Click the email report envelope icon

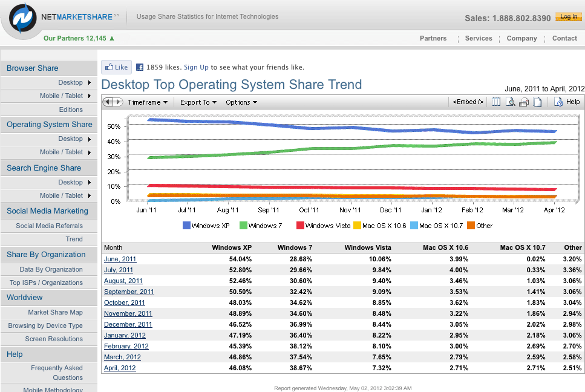[x=524, y=102]
